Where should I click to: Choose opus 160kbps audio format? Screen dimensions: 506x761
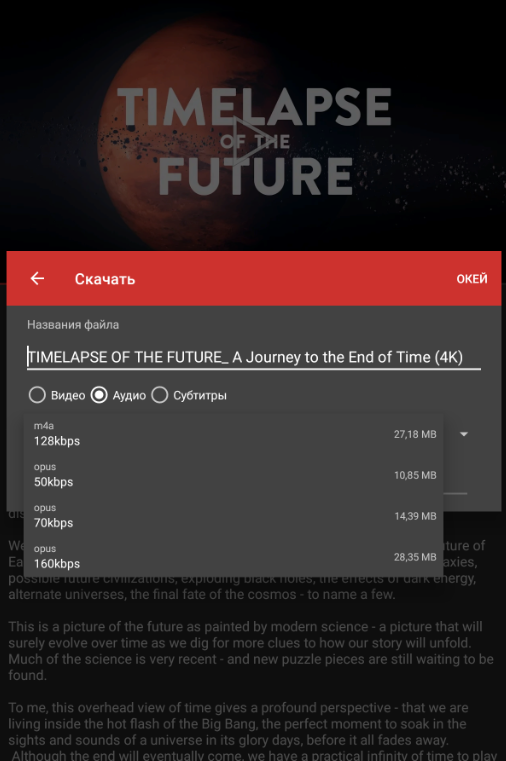[233, 557]
